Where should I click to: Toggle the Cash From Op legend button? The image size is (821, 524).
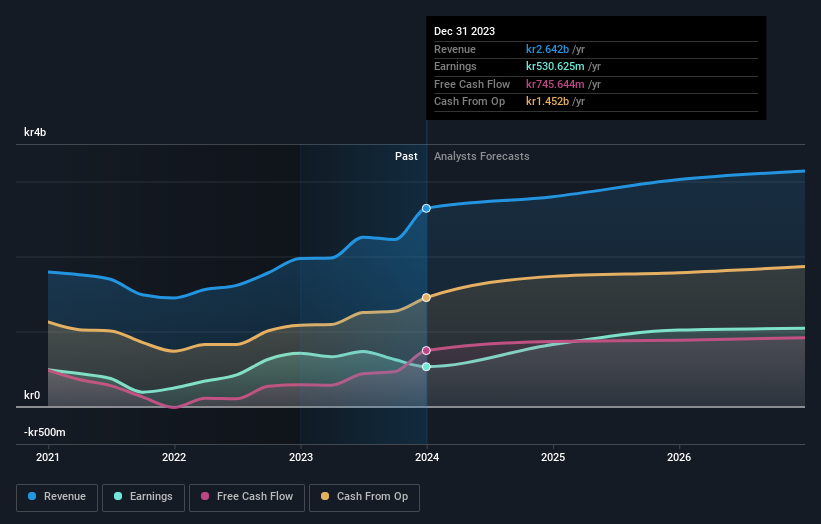364,497
